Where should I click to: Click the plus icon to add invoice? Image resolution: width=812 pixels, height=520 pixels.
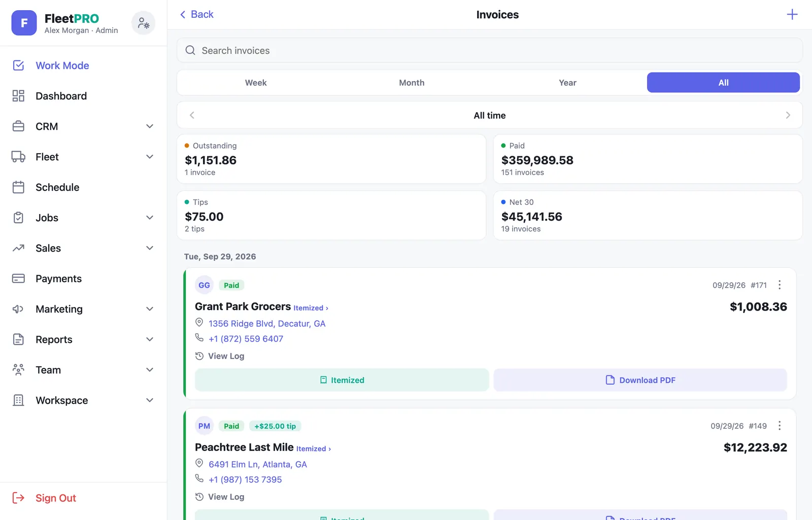point(792,14)
